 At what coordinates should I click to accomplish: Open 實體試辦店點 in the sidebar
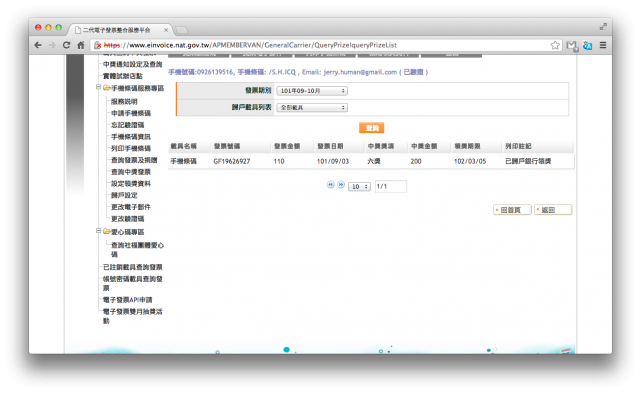pos(122,76)
